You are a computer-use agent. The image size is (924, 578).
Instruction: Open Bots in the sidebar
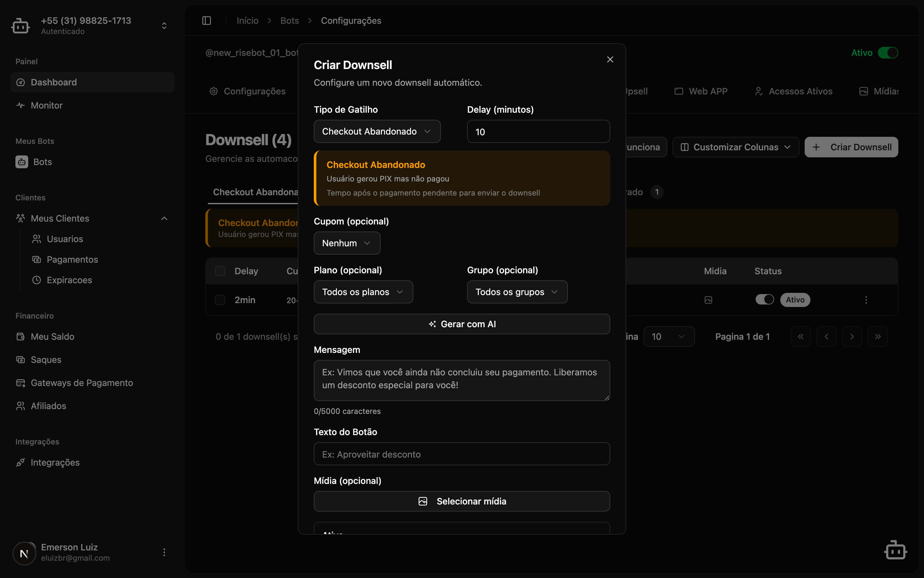[92, 162]
